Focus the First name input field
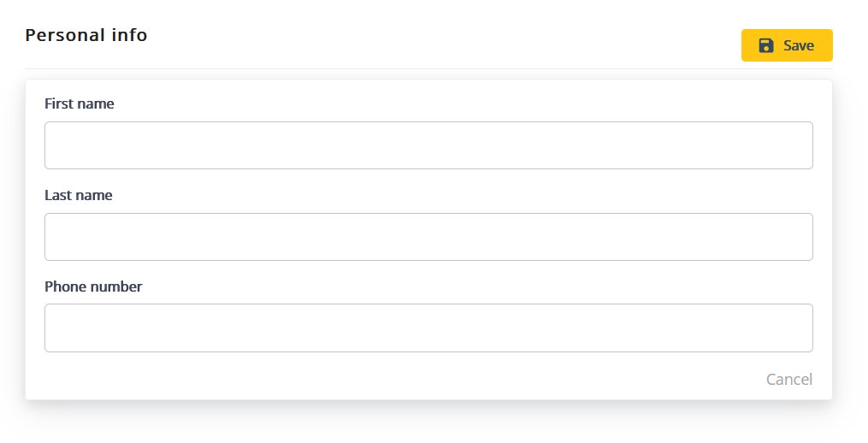The height and width of the screenshot is (443, 868). tap(428, 145)
